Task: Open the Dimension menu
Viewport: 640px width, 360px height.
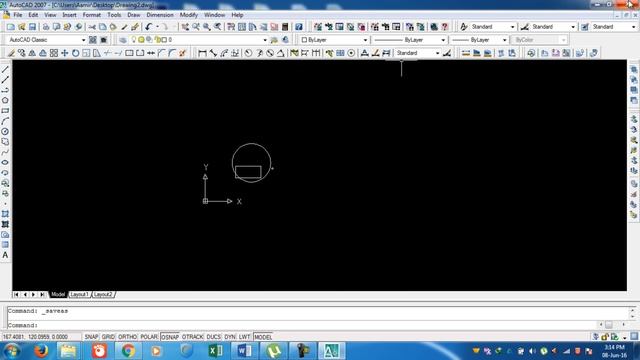Action: (x=160, y=15)
